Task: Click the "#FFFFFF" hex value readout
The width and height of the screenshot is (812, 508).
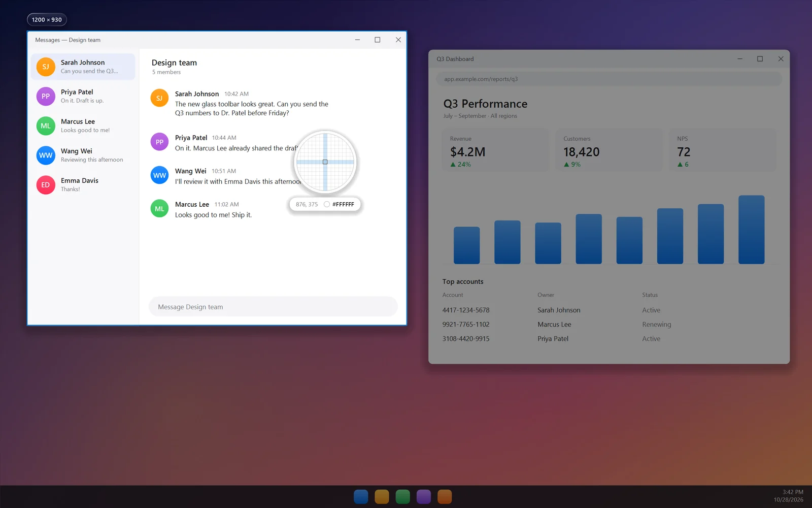Action: (x=343, y=204)
